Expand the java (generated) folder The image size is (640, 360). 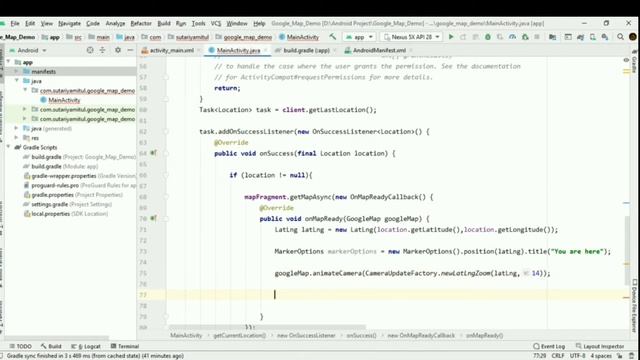pyautogui.click(x=17, y=128)
